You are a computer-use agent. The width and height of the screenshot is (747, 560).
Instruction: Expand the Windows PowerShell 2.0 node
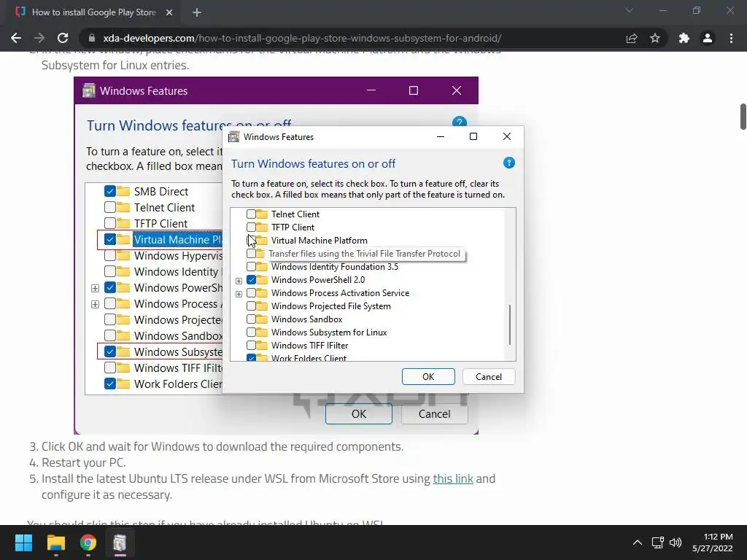point(239,281)
